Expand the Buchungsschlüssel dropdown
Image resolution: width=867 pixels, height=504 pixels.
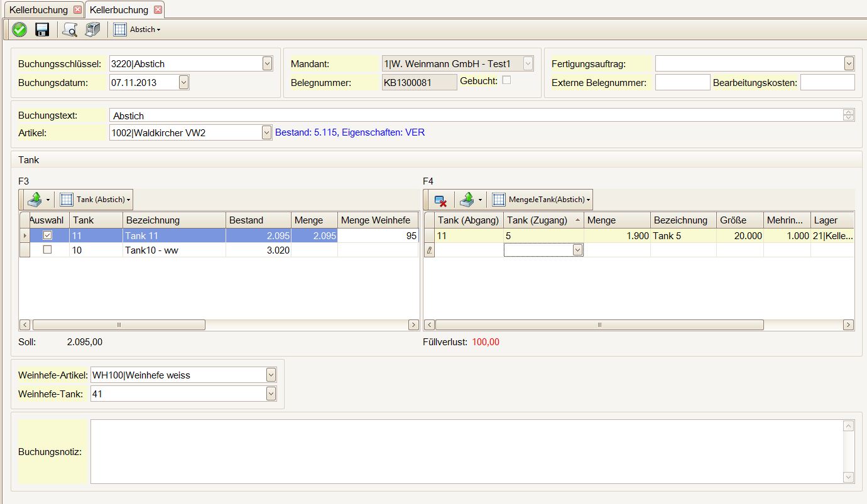pyautogui.click(x=267, y=63)
